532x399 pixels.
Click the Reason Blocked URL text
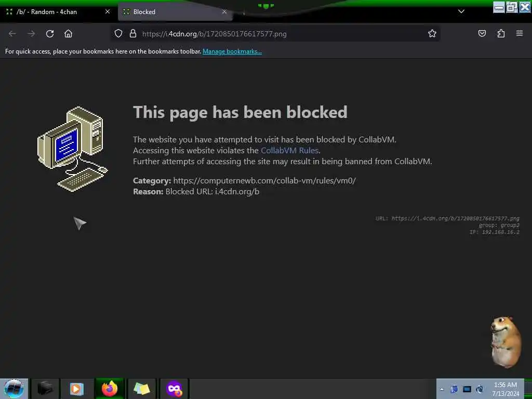[212, 191]
